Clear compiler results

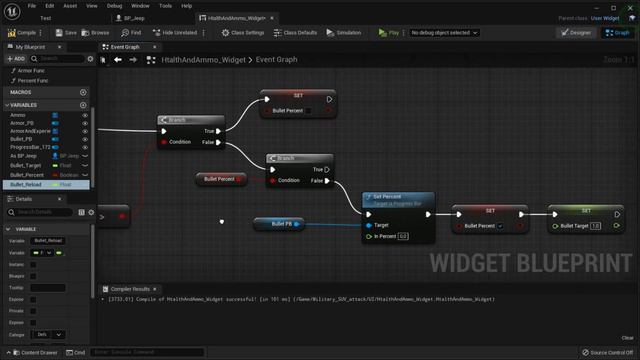click(627, 338)
